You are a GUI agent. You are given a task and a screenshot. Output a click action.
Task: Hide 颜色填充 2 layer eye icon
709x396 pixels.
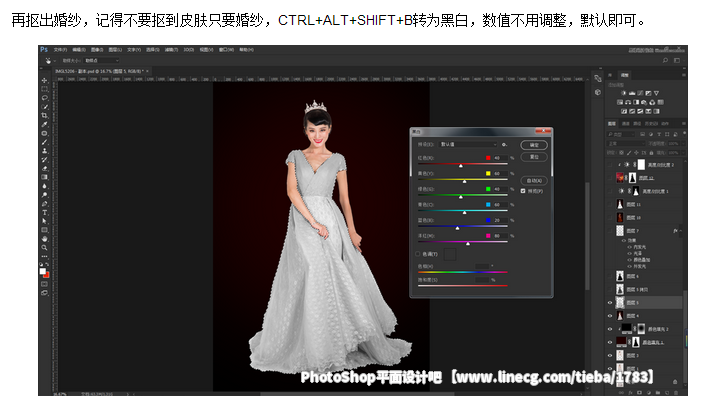click(x=610, y=329)
